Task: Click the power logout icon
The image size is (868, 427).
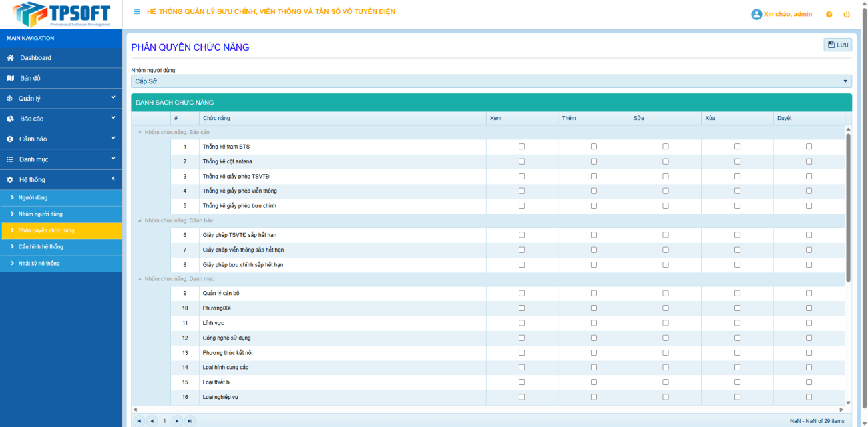Action: (847, 14)
